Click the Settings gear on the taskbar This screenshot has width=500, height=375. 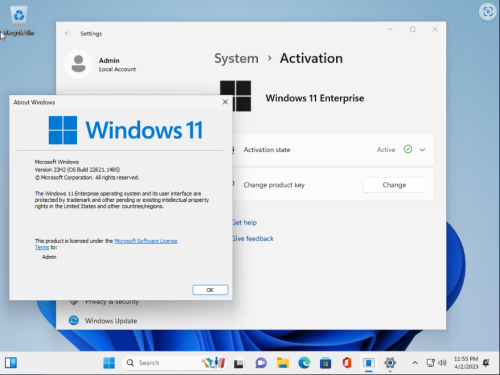[x=390, y=363]
